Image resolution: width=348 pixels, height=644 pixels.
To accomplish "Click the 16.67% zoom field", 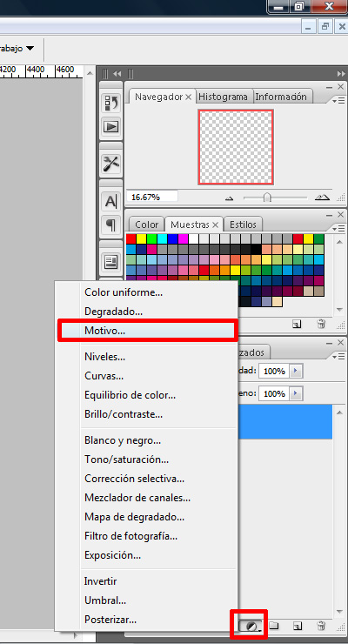I will tap(152, 198).
